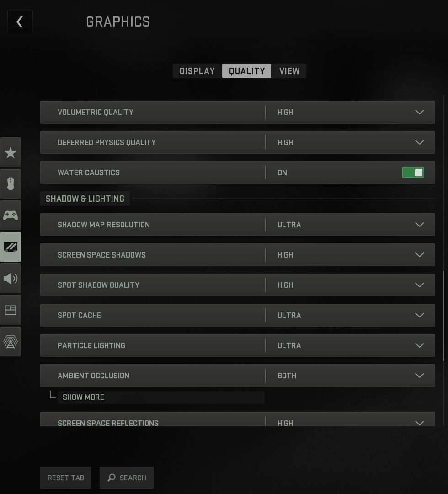Click the back arrow icon
This screenshot has width=448, height=494.
pyautogui.click(x=20, y=22)
